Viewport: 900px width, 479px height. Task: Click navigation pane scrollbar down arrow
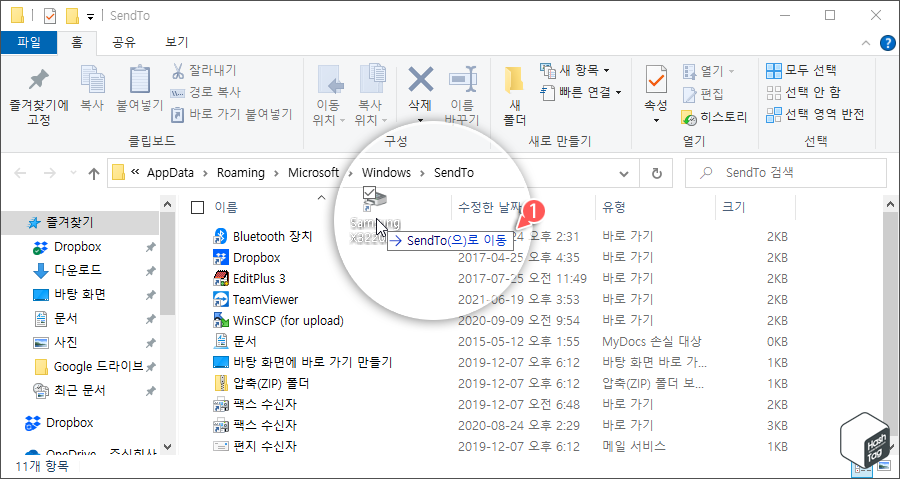pos(167,446)
